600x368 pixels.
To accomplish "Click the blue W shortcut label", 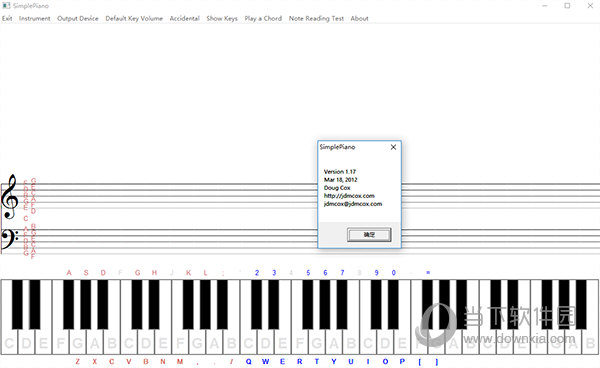I will pyautogui.click(x=265, y=361).
